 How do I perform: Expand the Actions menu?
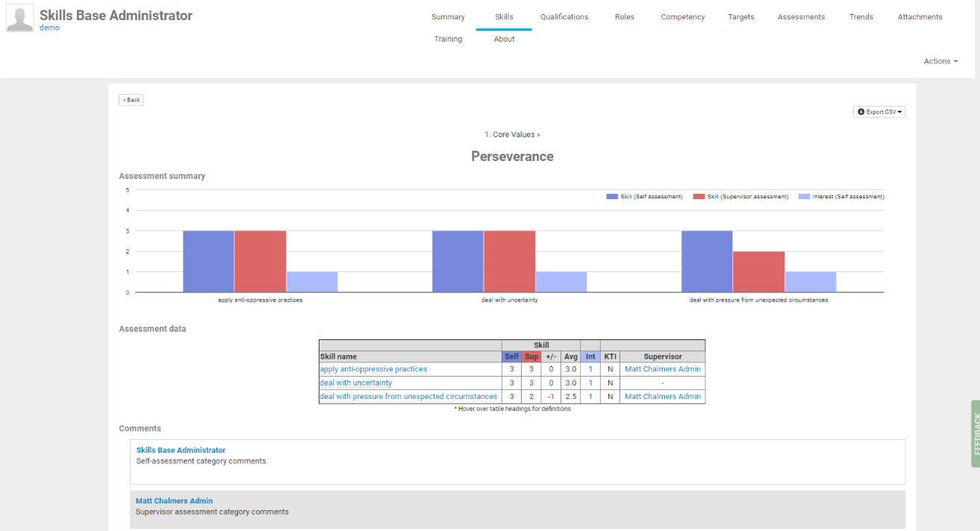[x=940, y=61]
